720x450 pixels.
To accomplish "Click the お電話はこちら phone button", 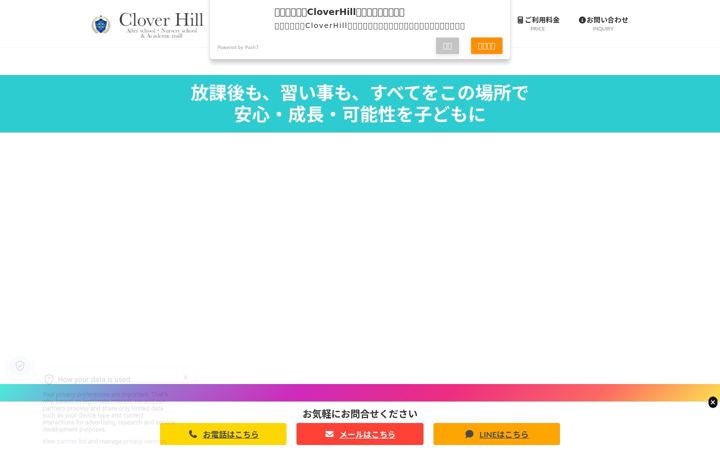I will tap(223, 434).
